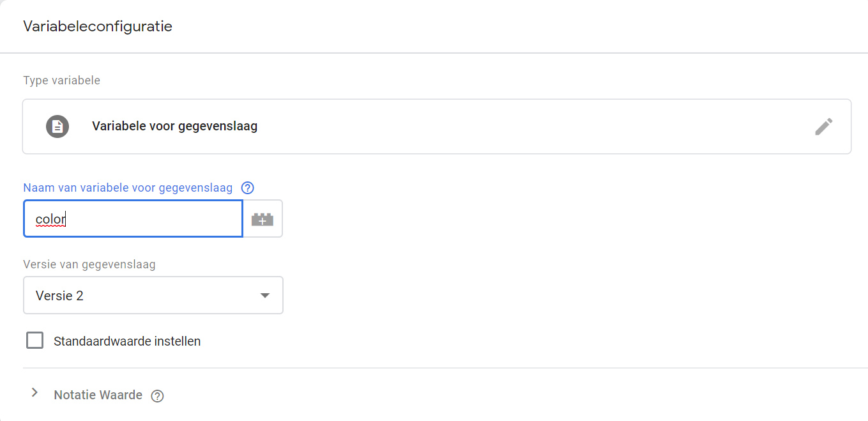
Task: Click the 'Standaardwaarde instellen' label text
Action: [127, 341]
